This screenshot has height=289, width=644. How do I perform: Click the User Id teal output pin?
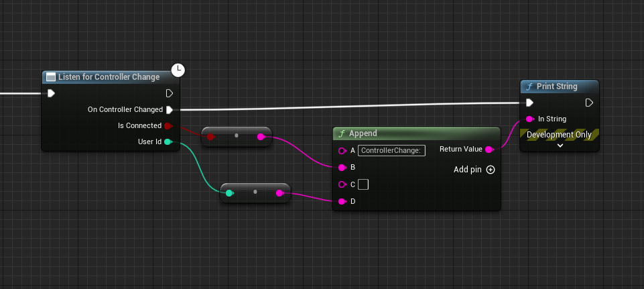168,141
